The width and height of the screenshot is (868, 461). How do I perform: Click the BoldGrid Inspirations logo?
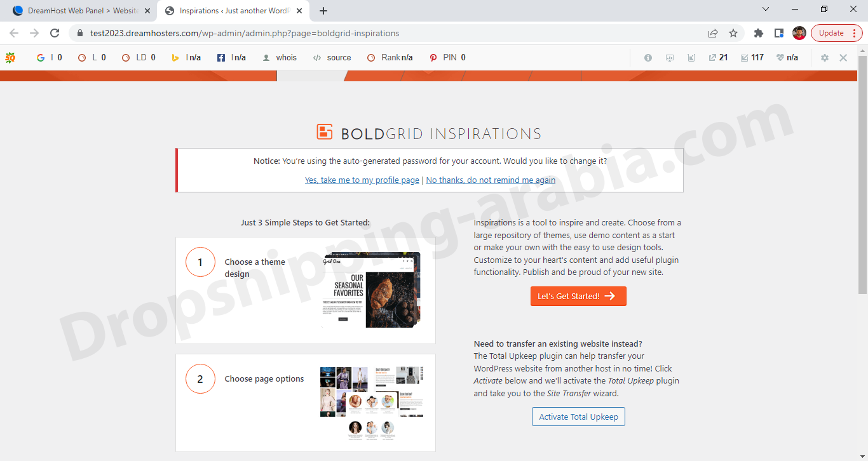429,133
